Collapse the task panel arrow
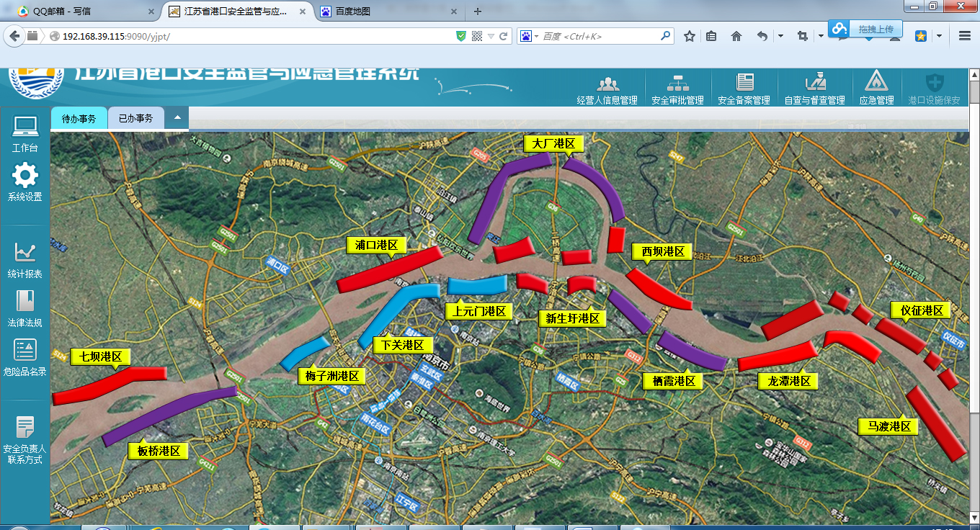This screenshot has width=980, height=530. 177,118
